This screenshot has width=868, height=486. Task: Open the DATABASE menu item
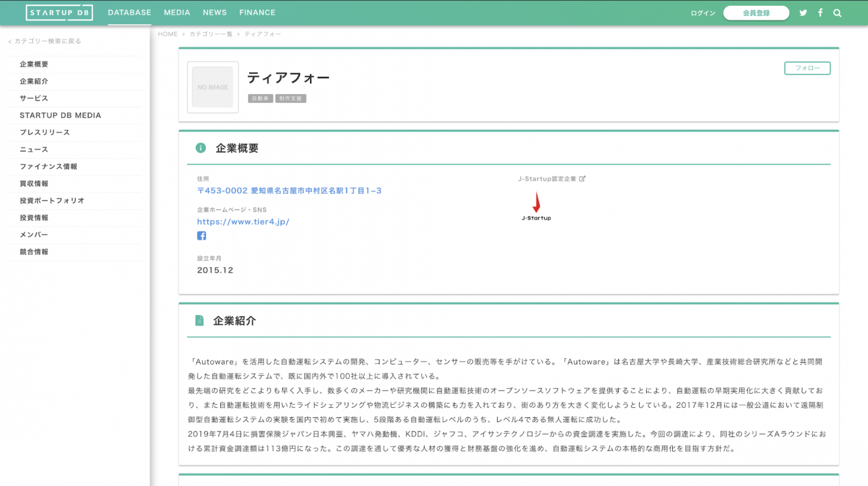point(129,12)
